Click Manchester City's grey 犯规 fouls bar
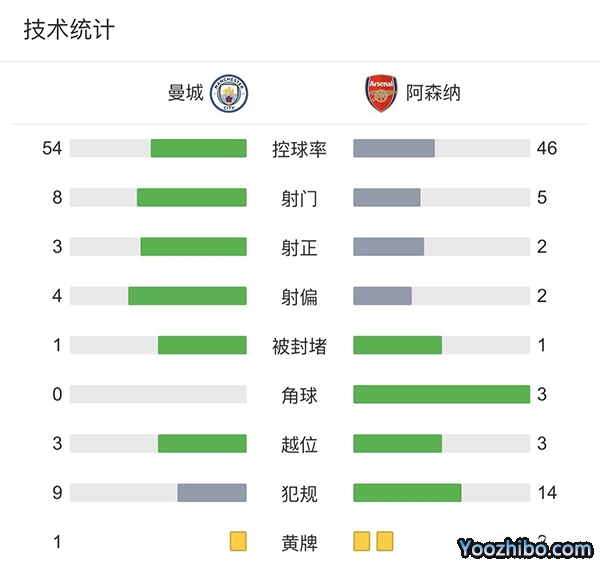 click(x=212, y=493)
